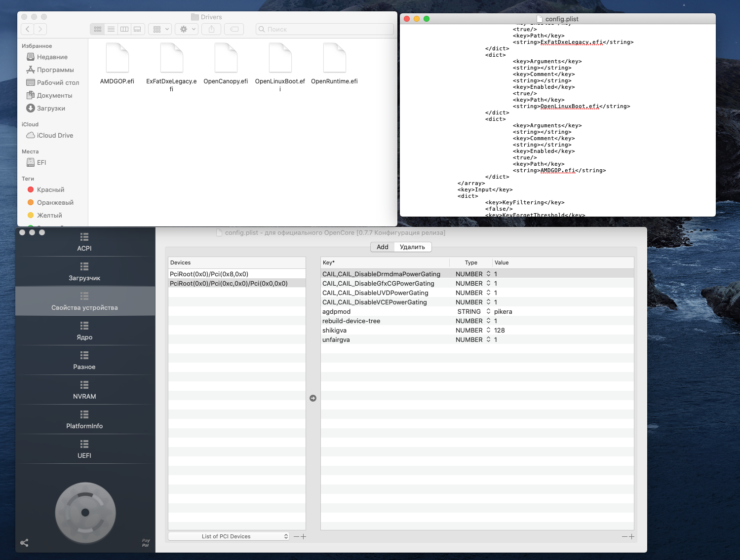Select the OpenLinuxBoot.efi file
Viewport: 740px width, 560px height.
click(x=280, y=67)
